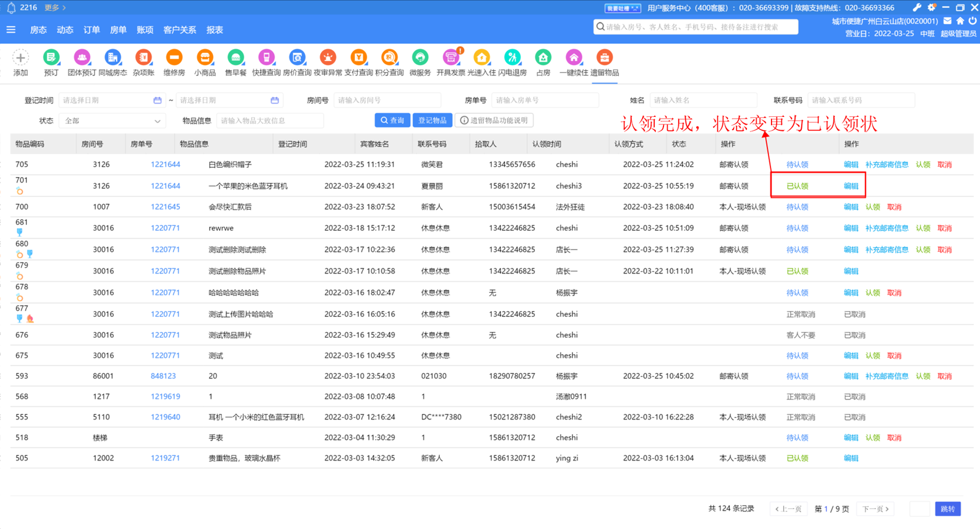Image resolution: width=980 pixels, height=529 pixels.
Task: Click the 添加 plus icon
Action: tap(20, 58)
